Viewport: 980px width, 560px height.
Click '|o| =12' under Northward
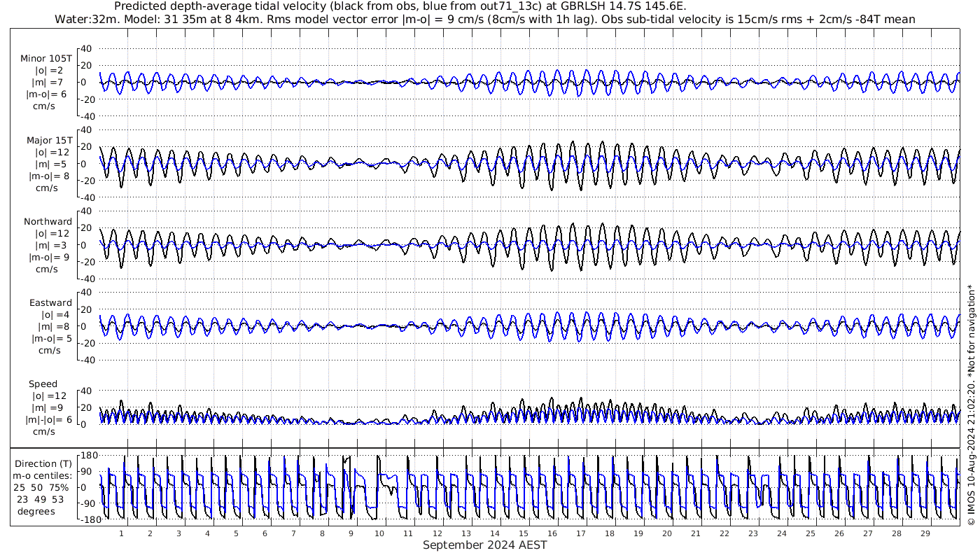52,234
